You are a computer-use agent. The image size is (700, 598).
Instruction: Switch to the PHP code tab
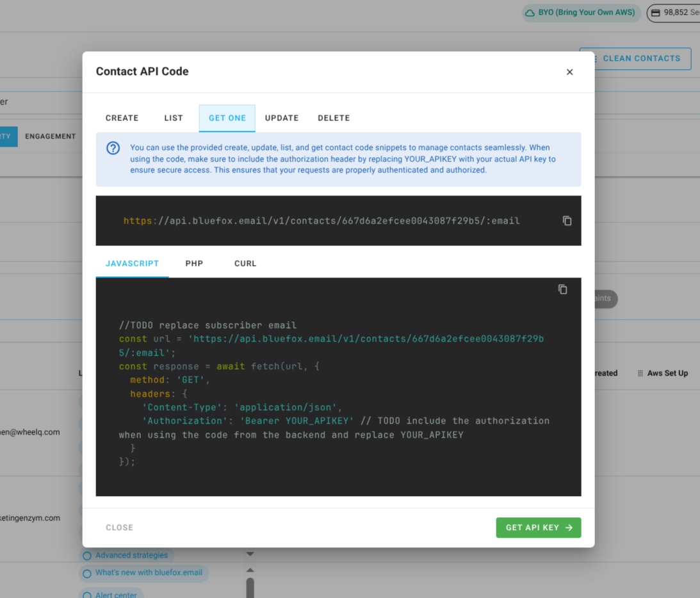tap(194, 263)
